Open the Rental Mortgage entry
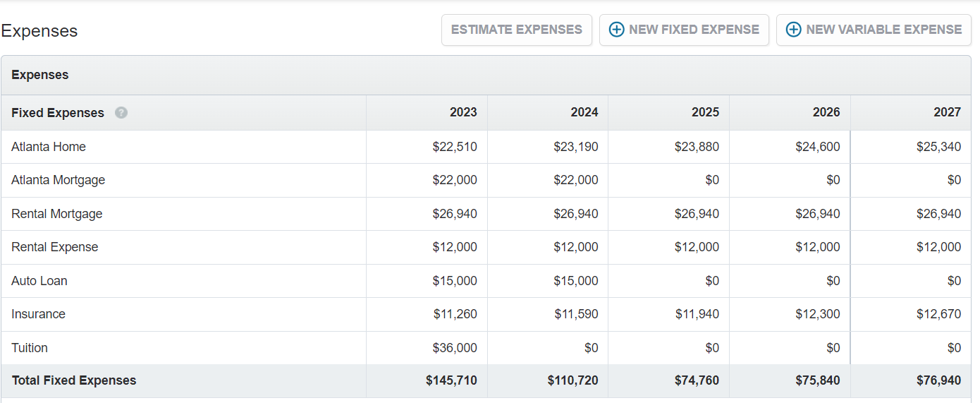The height and width of the screenshot is (403, 980). click(x=56, y=214)
